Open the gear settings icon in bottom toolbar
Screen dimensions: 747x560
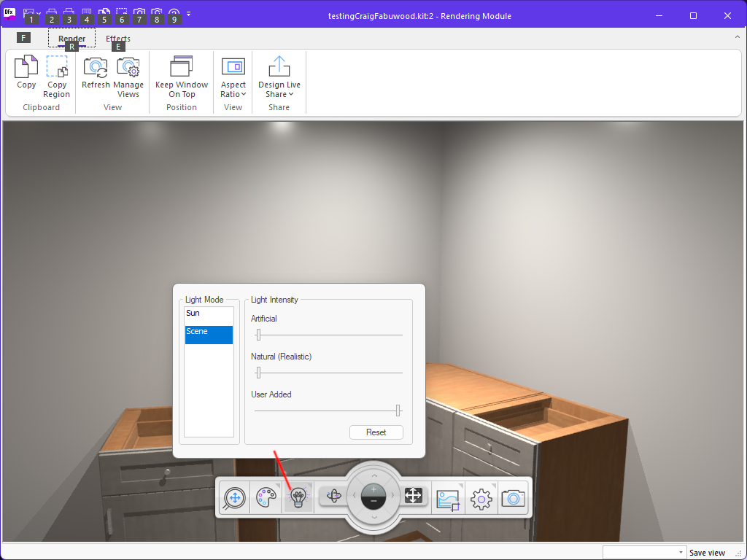tap(481, 498)
